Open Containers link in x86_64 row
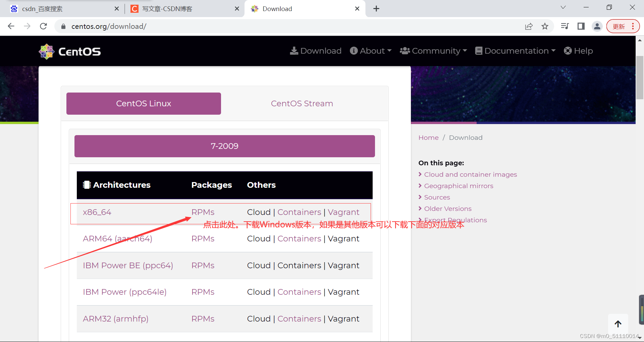 click(x=300, y=212)
